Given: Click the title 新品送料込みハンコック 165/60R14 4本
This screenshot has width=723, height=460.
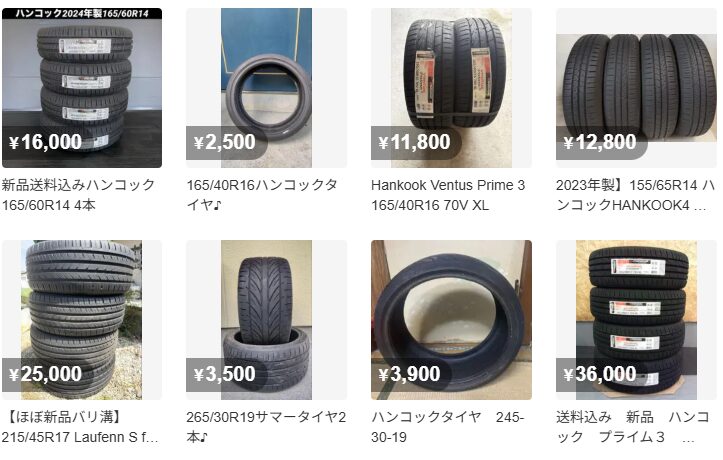Looking at the screenshot, I should (x=78, y=195).
